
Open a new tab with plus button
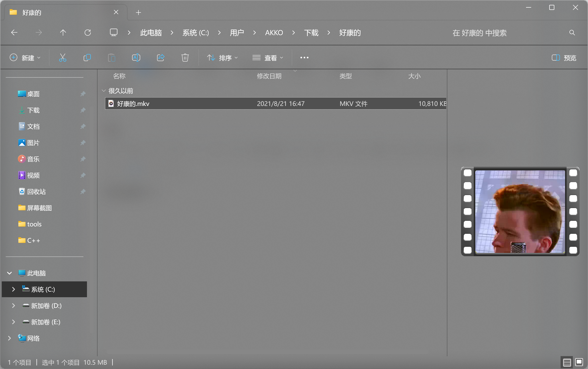(138, 12)
